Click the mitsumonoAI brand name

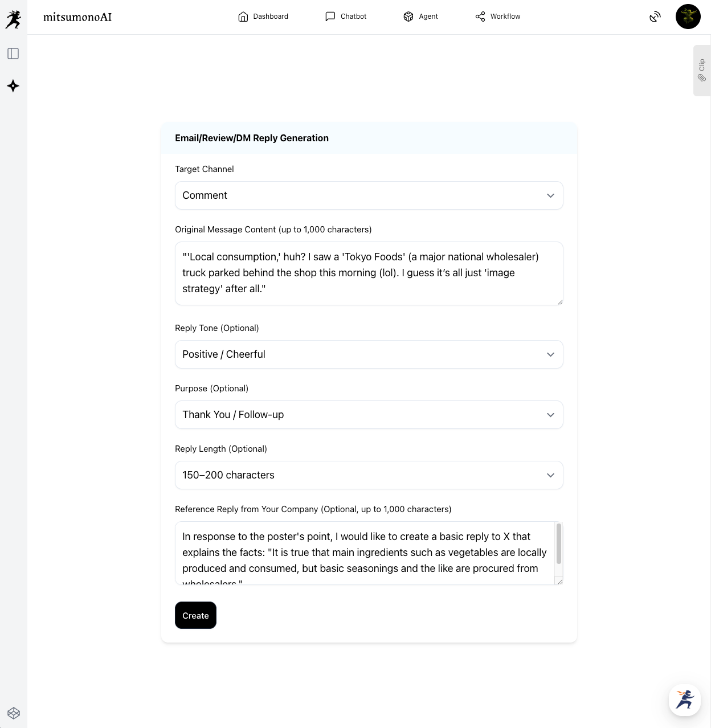click(x=77, y=17)
